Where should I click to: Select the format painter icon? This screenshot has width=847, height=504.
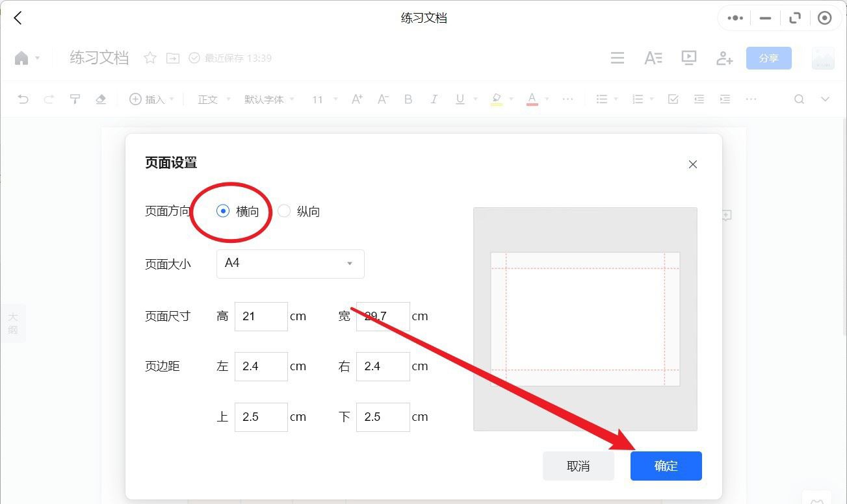coord(75,99)
